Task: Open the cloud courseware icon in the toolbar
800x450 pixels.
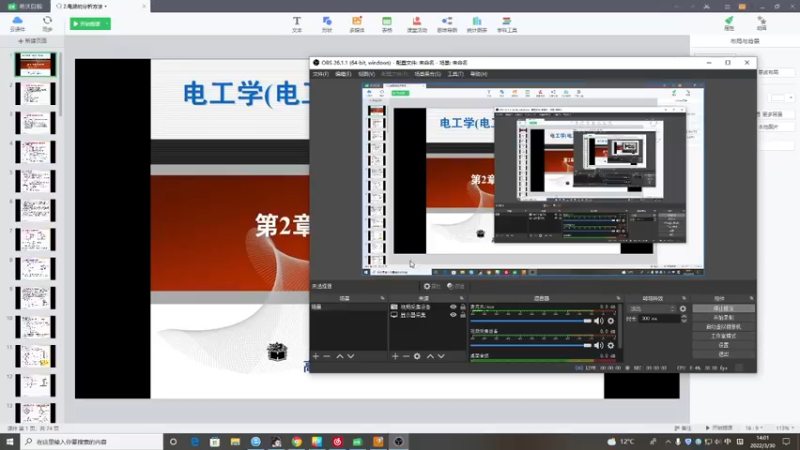Action: click(17, 23)
